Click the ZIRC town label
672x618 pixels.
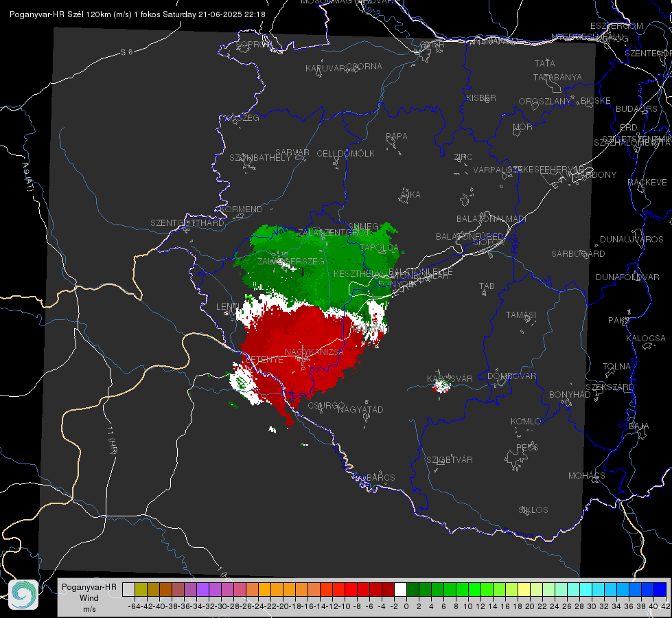463,157
